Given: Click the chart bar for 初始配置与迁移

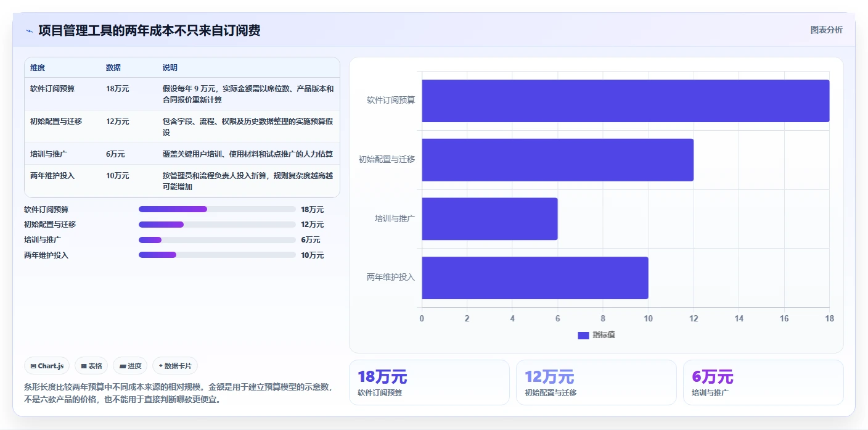Looking at the screenshot, I should coord(557,160).
